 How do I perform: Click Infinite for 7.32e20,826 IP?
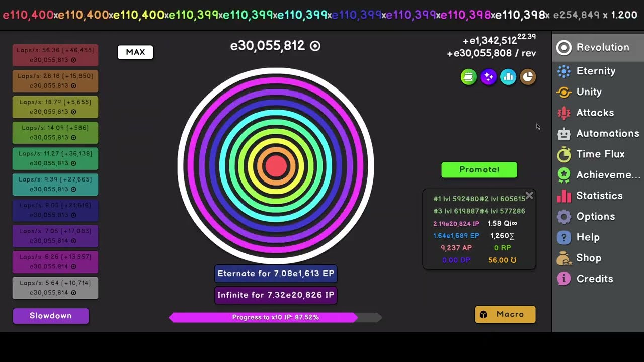tap(276, 295)
